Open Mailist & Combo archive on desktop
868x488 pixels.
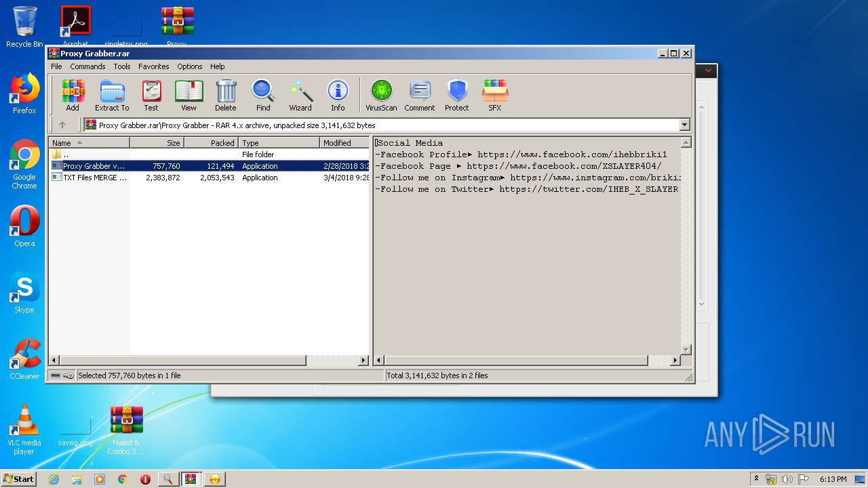coord(126,430)
